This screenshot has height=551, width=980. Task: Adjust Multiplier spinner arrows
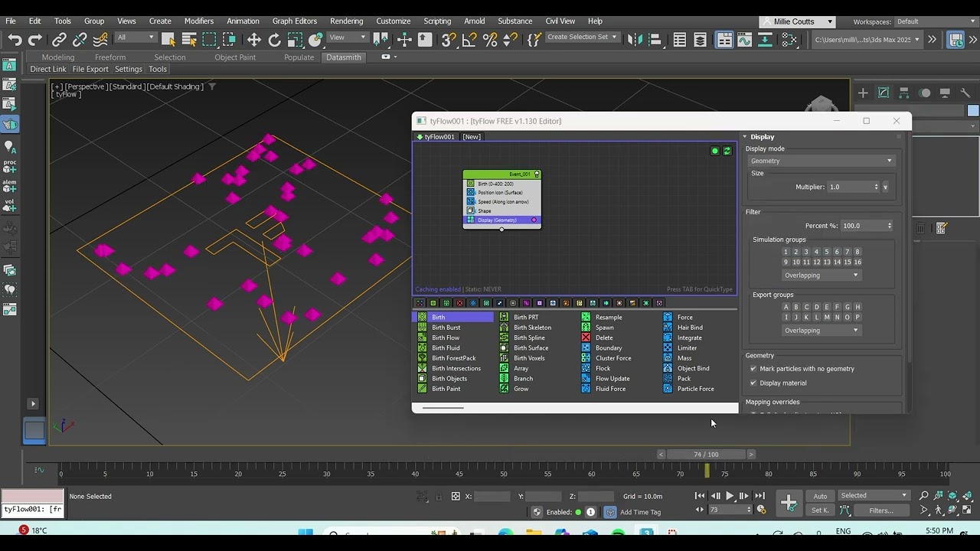(876, 187)
